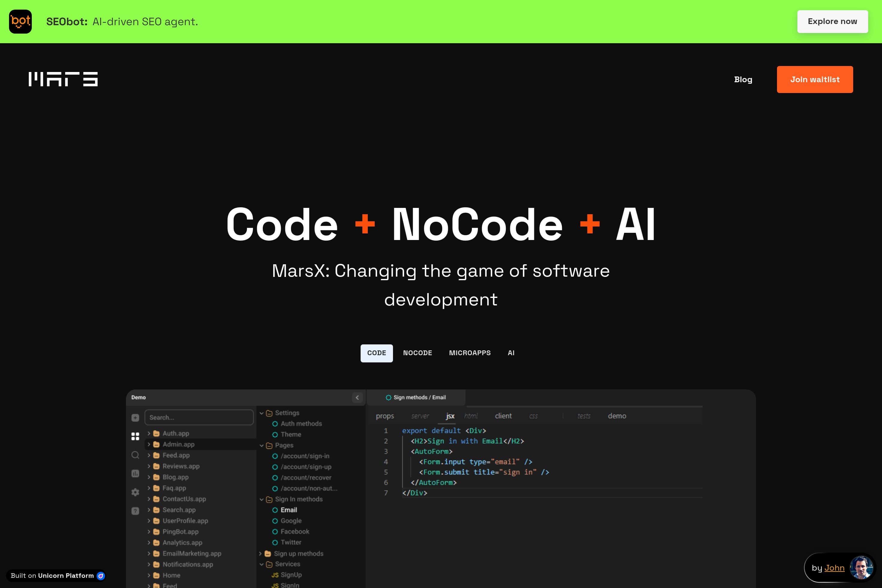This screenshot has height=588, width=882.
Task: Expand the Auth.app folder
Action: pyautogui.click(x=149, y=433)
